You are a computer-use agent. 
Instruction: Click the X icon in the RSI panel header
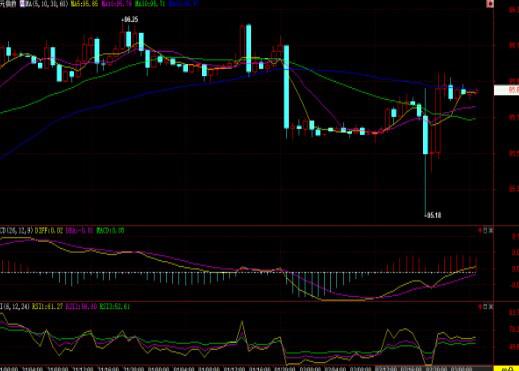click(491, 307)
